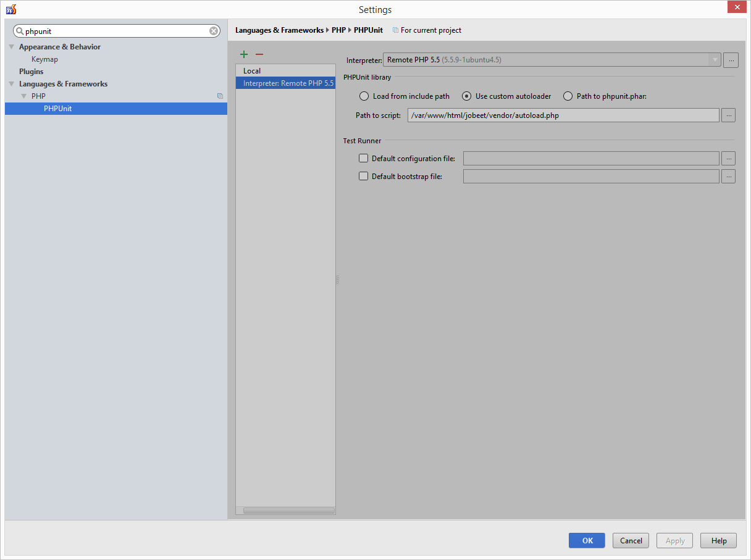Viewport: 751px width, 560px height.
Task: Click the For current project icon
Action: coord(396,30)
